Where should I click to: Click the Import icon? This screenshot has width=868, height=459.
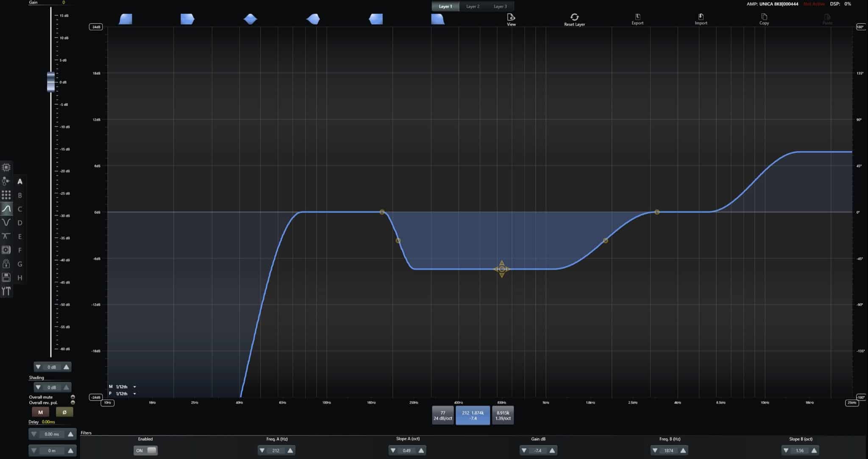pos(701,17)
